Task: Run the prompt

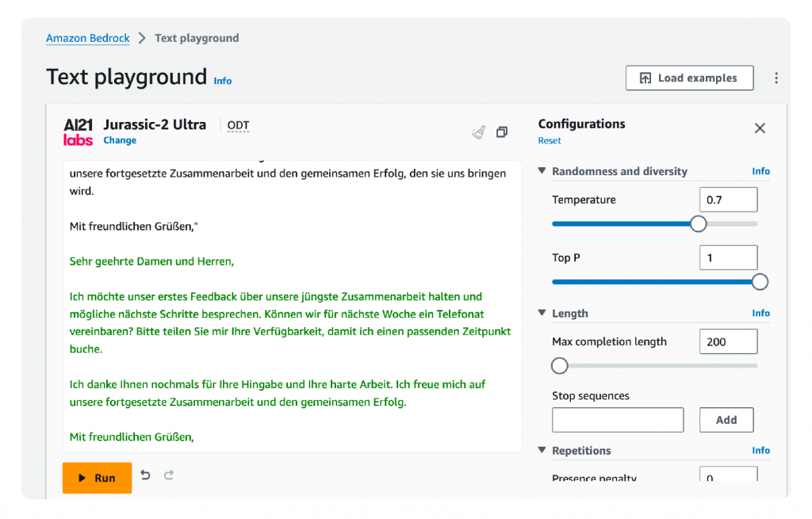Action: pyautogui.click(x=97, y=478)
